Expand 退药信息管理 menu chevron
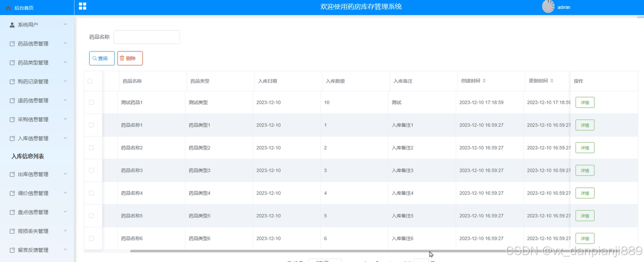The height and width of the screenshot is (262, 644). click(x=65, y=100)
